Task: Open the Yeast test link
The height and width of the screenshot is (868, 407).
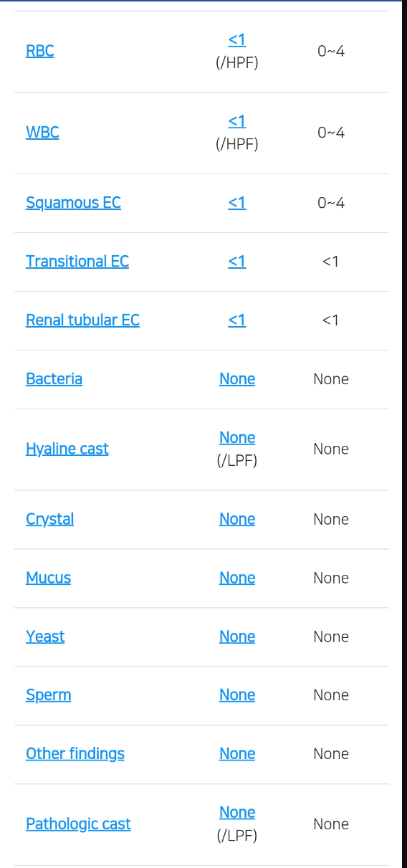Action: pos(45,637)
